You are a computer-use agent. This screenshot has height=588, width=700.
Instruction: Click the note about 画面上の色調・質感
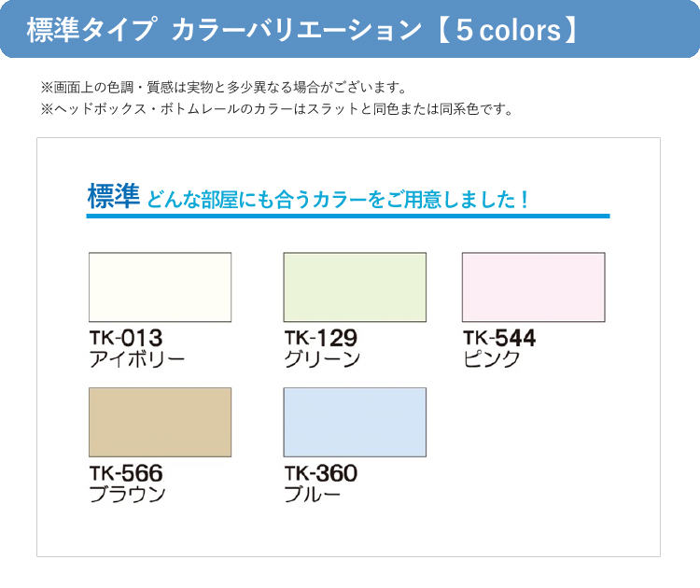(224, 88)
